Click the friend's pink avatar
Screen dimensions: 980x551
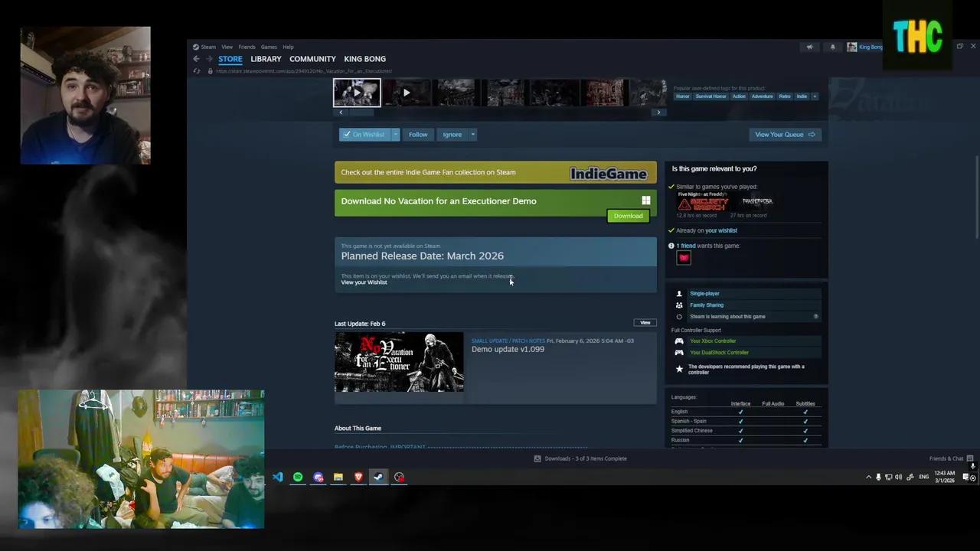point(684,258)
